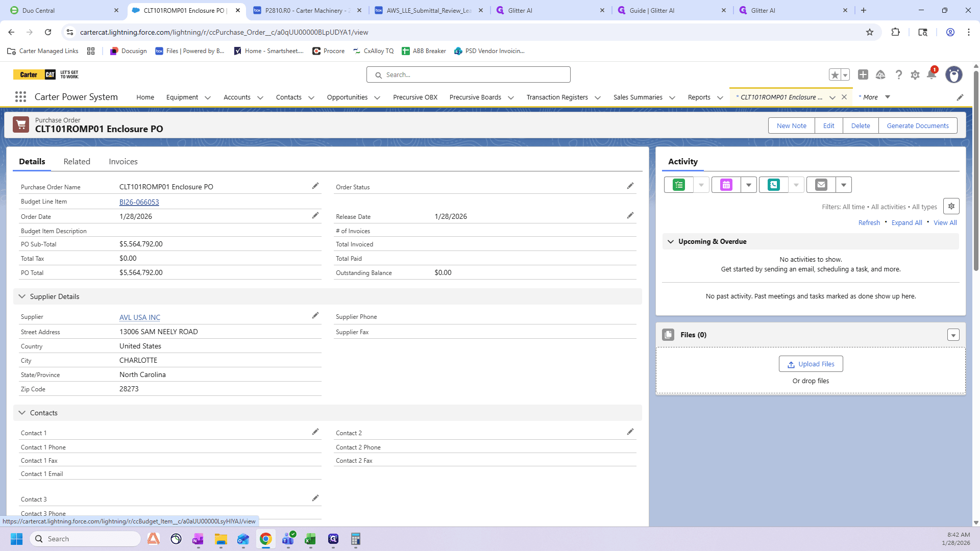Edit Purchase Order Name pencil icon
This screenshot has height=551, width=980.
tap(315, 186)
